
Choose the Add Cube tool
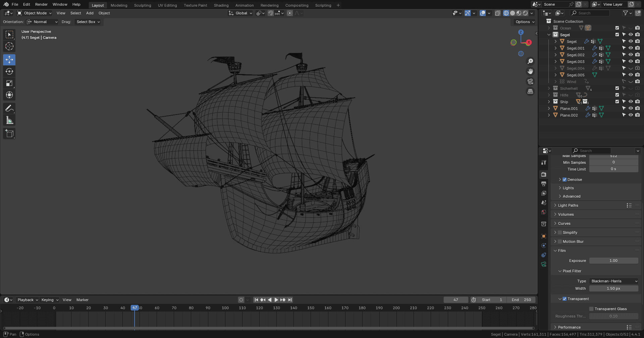coord(9,134)
